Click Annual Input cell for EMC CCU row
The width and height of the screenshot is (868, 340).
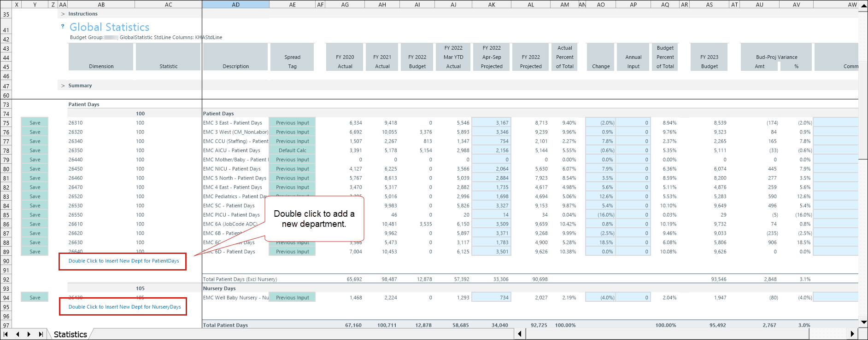[633, 141]
